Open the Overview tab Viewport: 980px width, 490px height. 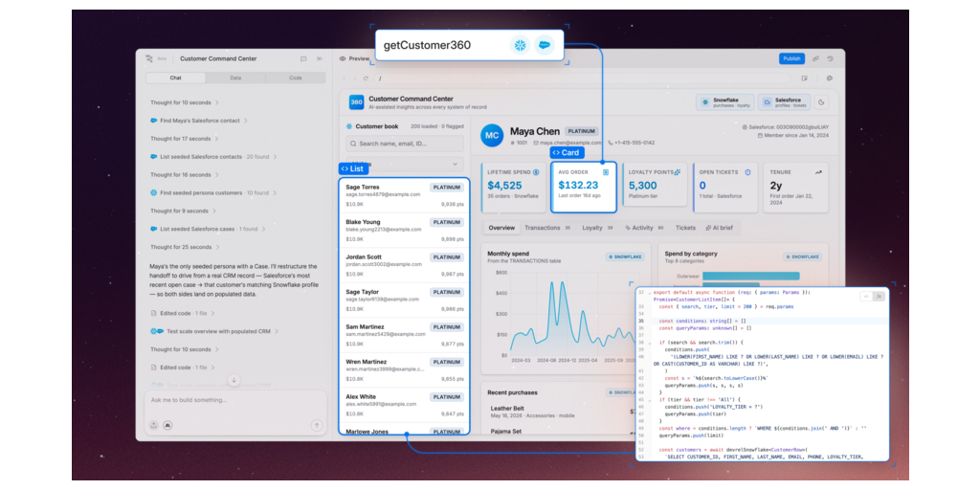(x=501, y=228)
